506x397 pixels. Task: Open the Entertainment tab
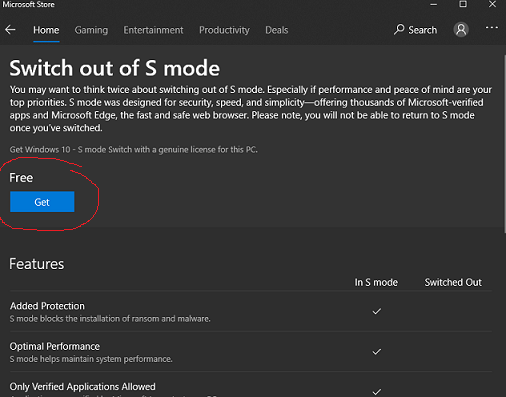153,30
